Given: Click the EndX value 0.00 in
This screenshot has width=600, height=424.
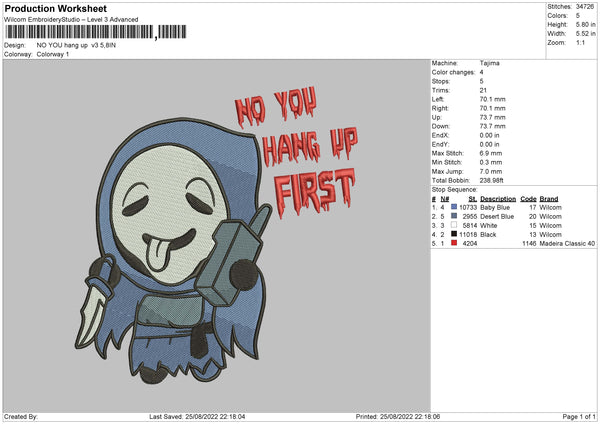Looking at the screenshot, I should [x=489, y=135].
